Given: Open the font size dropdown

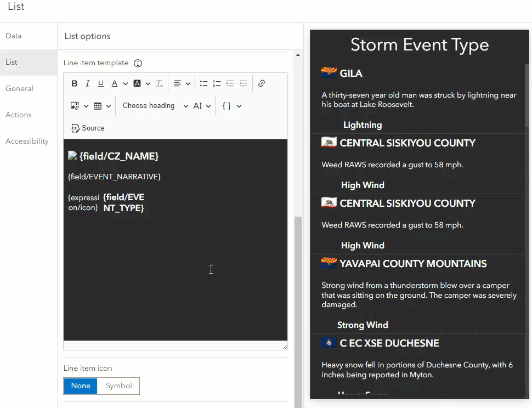Looking at the screenshot, I should (x=202, y=106).
